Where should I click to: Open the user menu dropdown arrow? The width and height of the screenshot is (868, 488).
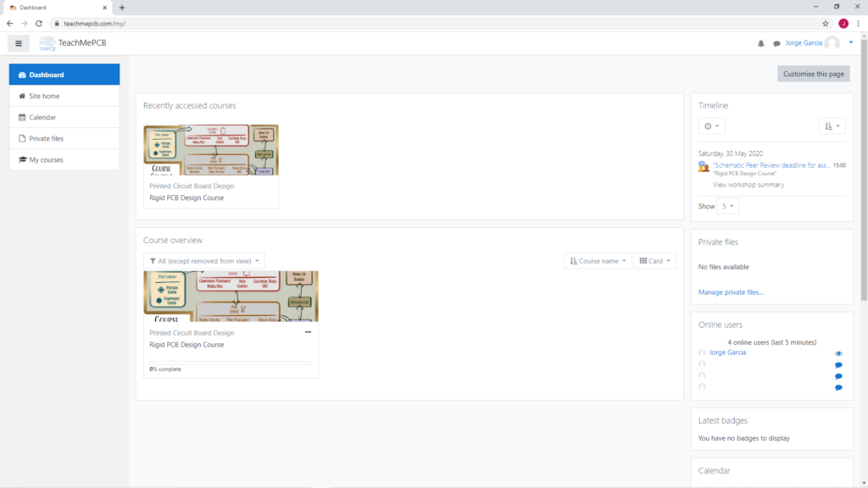pyautogui.click(x=851, y=42)
